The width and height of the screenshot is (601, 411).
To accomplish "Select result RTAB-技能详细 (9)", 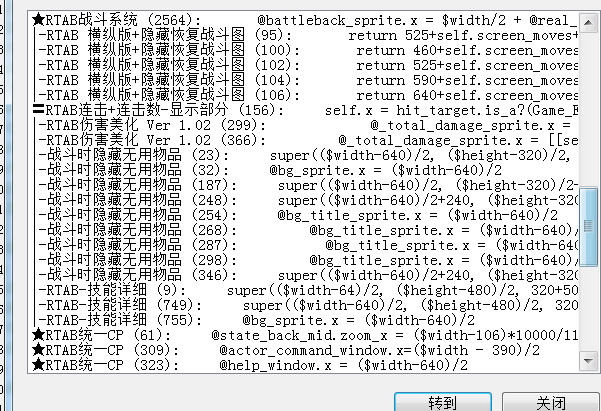I will pos(304,290).
